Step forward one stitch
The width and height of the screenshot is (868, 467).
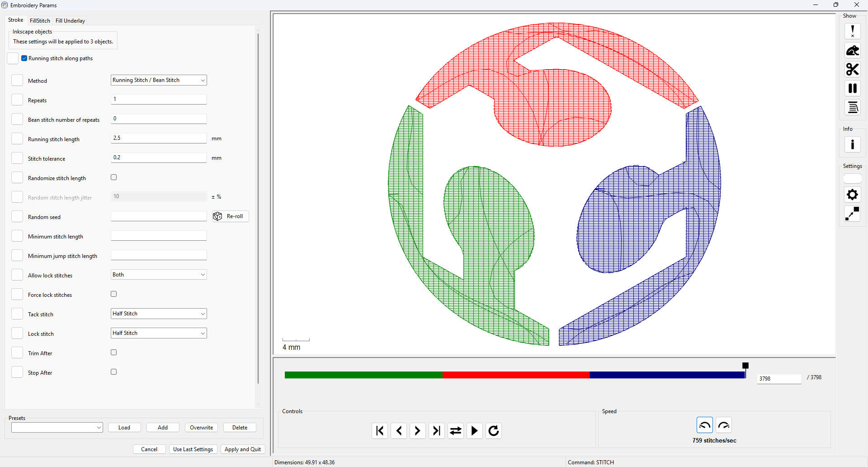tap(418, 430)
